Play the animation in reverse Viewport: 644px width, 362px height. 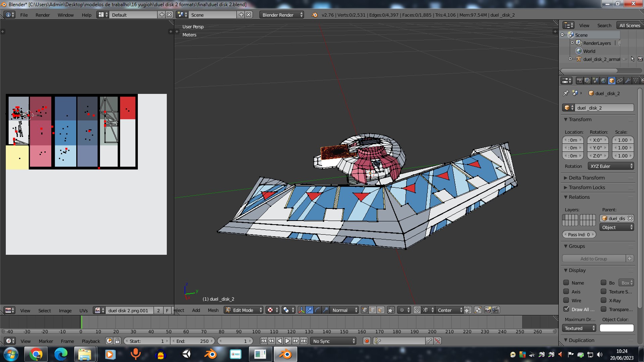pyautogui.click(x=279, y=341)
